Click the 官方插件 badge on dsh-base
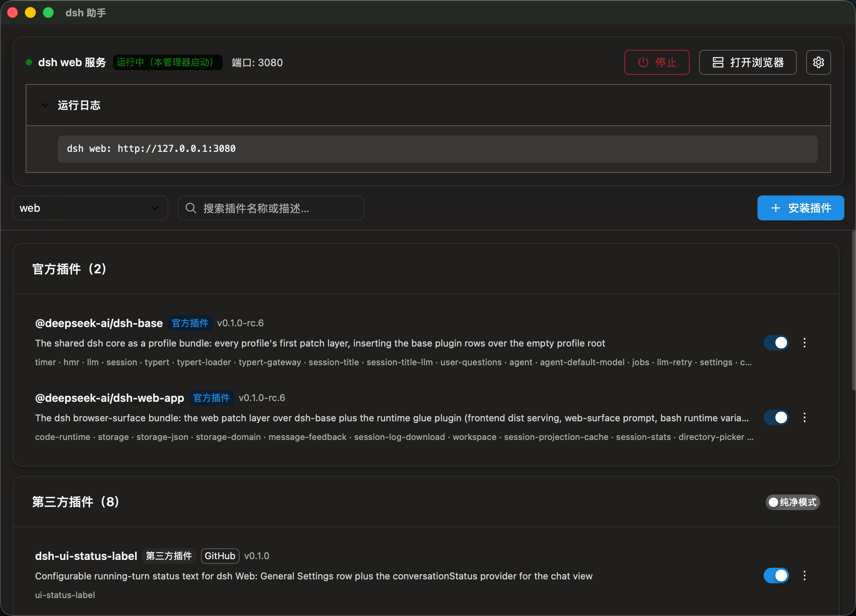This screenshot has height=616, width=856. point(190,323)
